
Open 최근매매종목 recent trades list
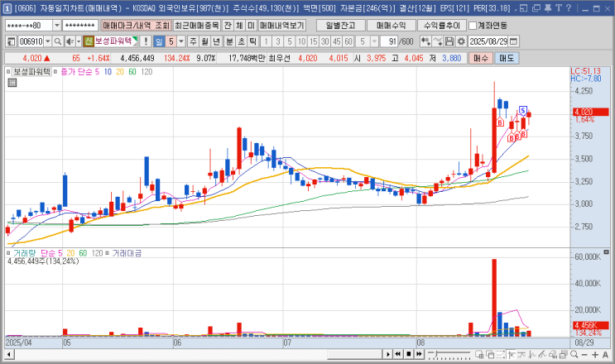[x=196, y=26]
